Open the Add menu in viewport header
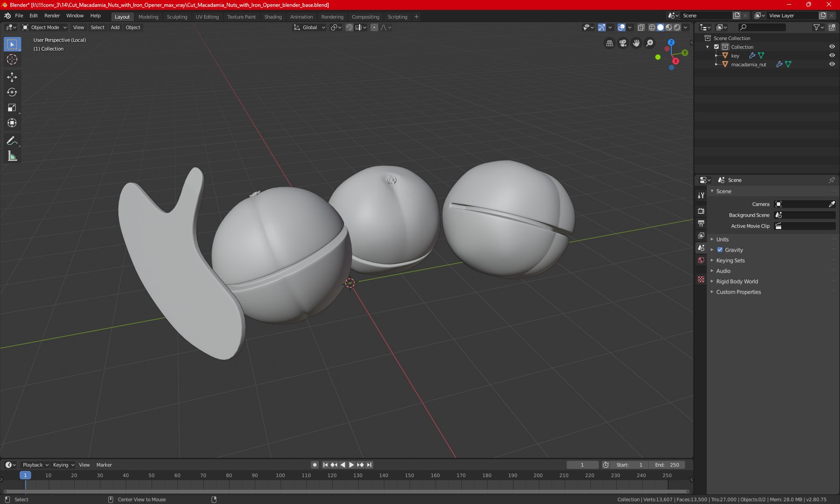Viewport: 840px width, 504px height. (115, 28)
